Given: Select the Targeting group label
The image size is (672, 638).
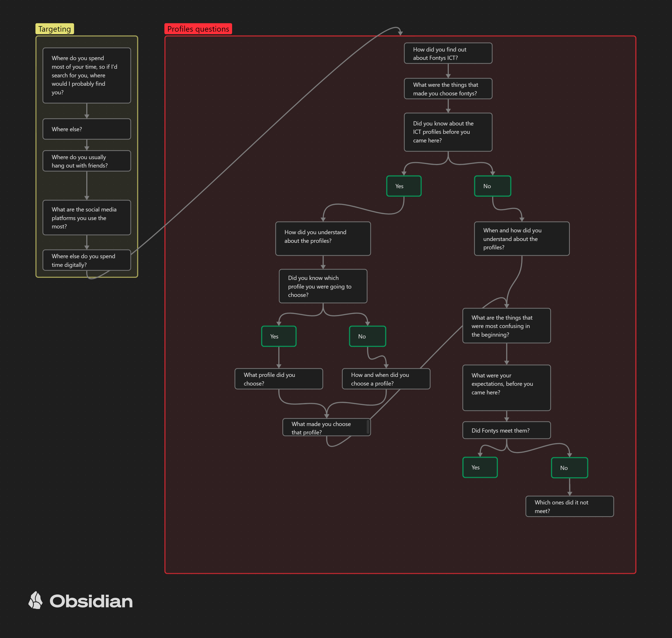Looking at the screenshot, I should [x=54, y=29].
